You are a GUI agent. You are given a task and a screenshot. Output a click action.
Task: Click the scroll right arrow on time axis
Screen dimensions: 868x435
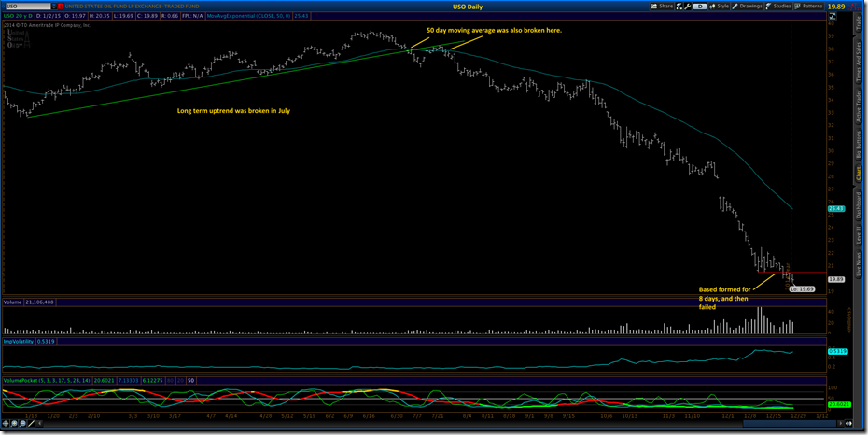(x=841, y=424)
